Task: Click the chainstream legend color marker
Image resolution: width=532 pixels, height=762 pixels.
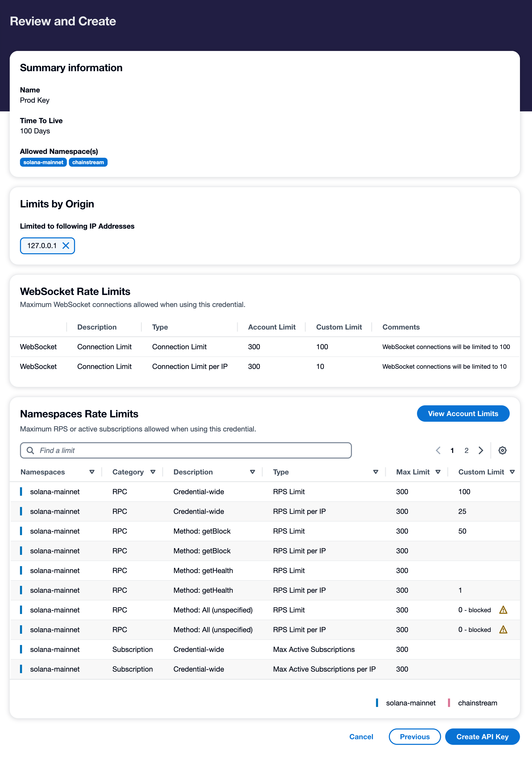Action: 449,703
